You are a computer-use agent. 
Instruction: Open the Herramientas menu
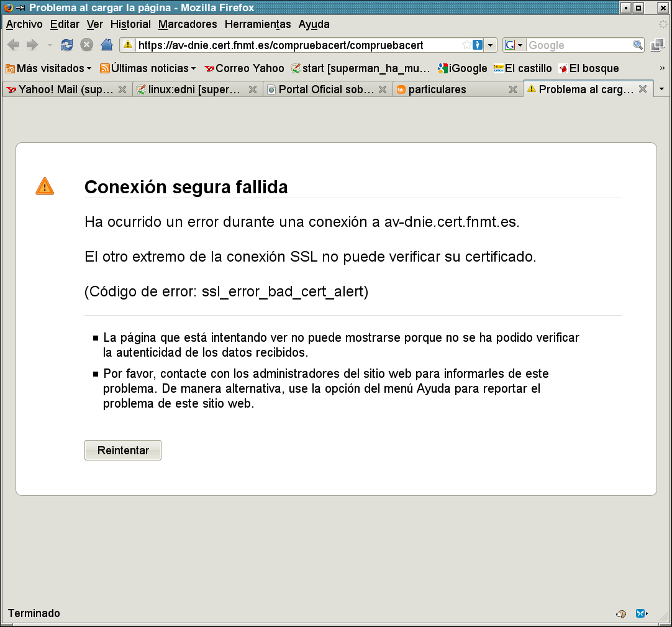coord(258,24)
